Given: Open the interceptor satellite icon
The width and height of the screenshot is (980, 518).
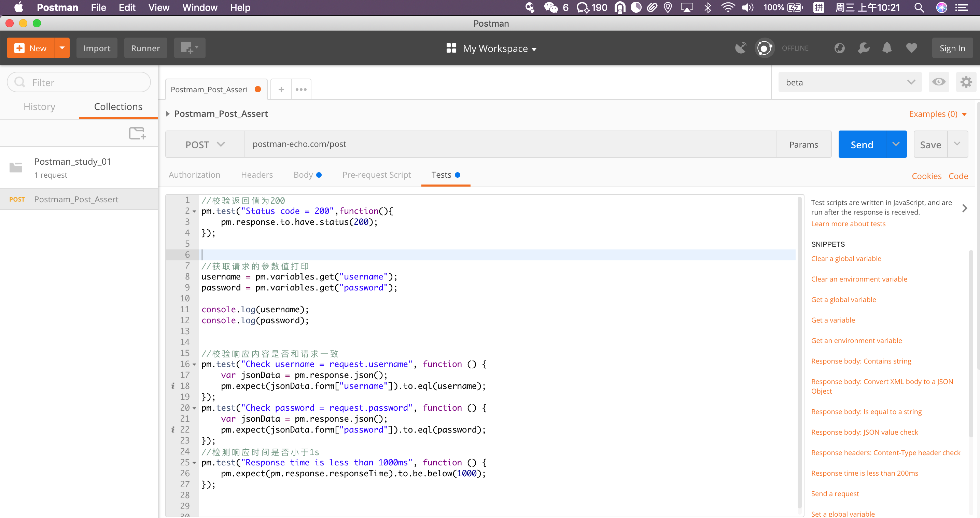Looking at the screenshot, I should [740, 48].
